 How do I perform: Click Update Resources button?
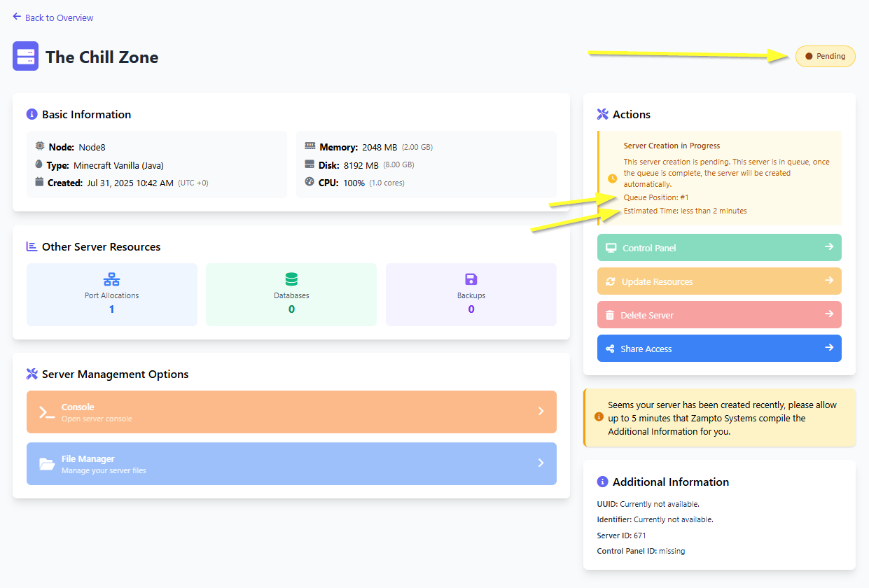coord(719,281)
